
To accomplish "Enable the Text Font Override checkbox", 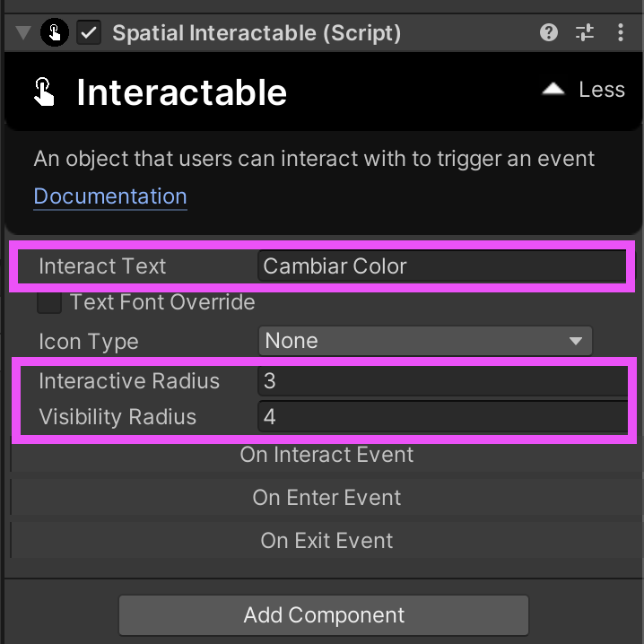I will (x=49, y=302).
